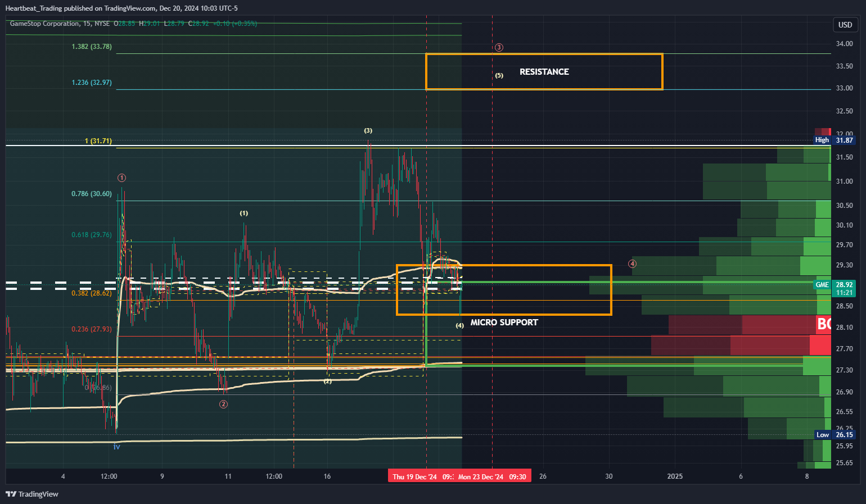Click the High 31.87 price tag
The width and height of the screenshot is (866, 504).
pos(835,140)
